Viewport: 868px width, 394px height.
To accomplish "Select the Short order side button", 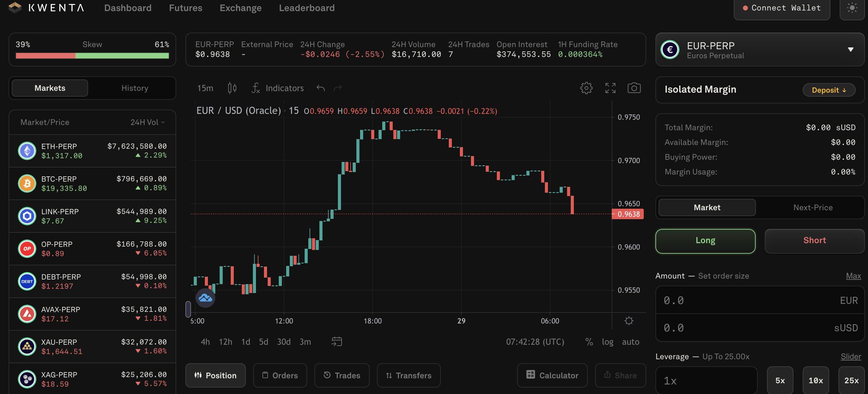I will [814, 240].
